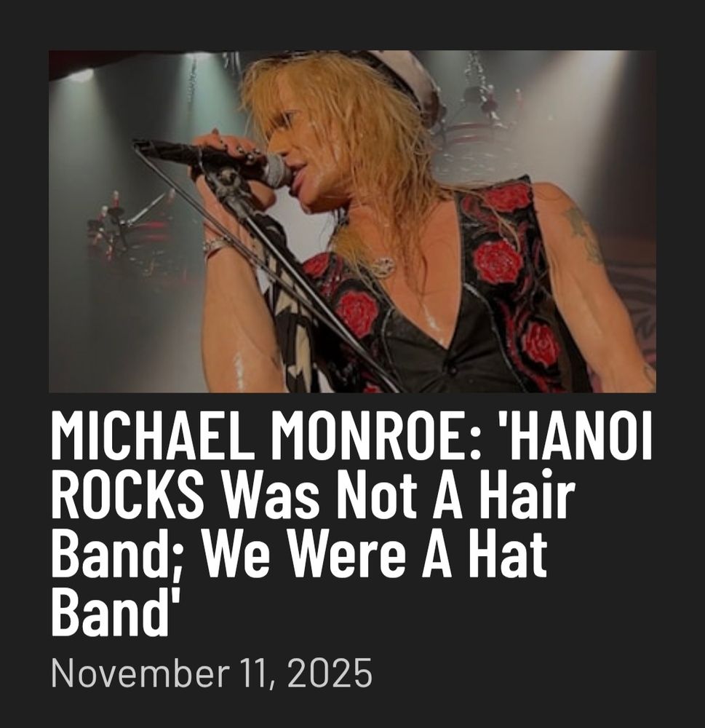Click the microphone head in the photo
The image size is (705, 728).
277,171
